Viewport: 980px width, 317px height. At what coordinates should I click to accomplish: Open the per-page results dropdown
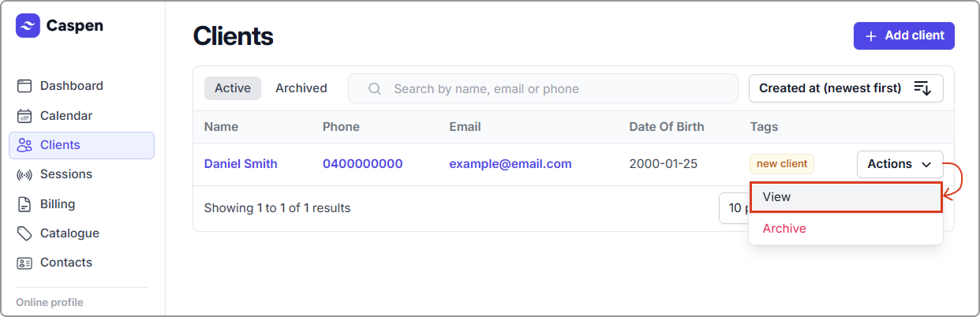734,208
